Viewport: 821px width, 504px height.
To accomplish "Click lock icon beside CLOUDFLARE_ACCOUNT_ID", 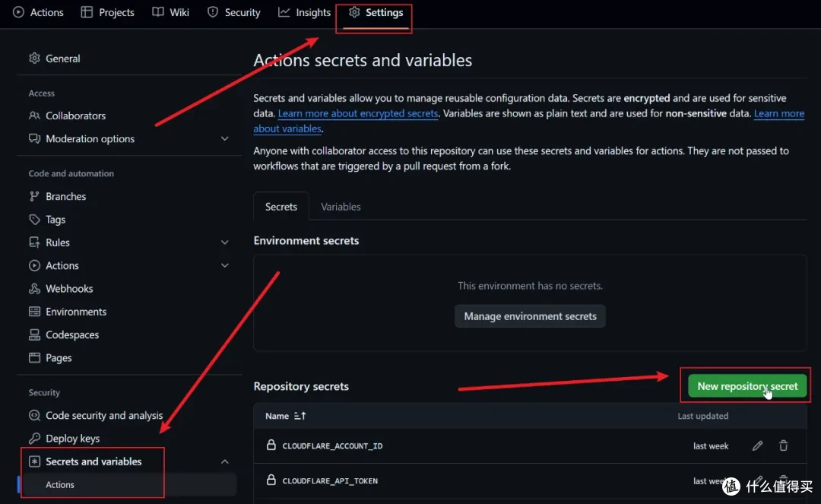I will pos(271,445).
